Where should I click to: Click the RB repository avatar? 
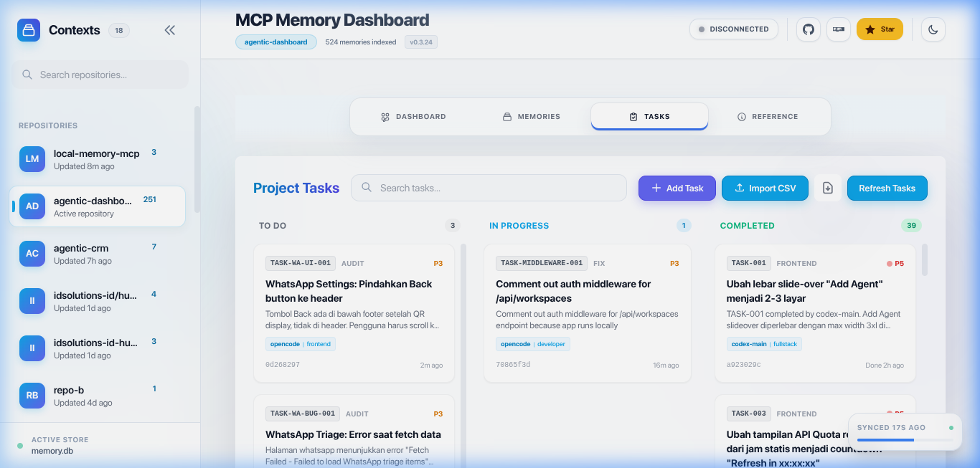pyautogui.click(x=32, y=396)
